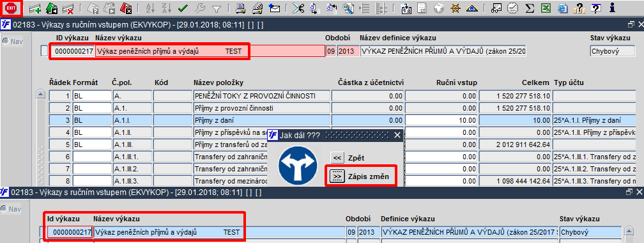Click scroll-up arrow in lower window list
The image size is (644, 243).
pos(629,231)
